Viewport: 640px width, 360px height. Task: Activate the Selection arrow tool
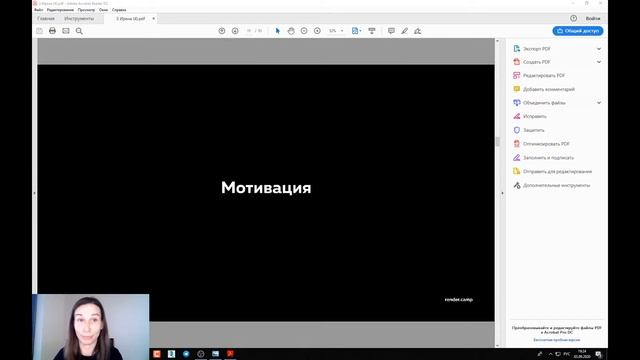tap(278, 31)
